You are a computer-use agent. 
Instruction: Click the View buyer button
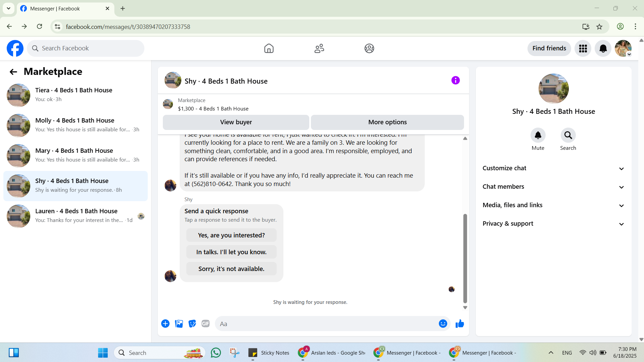(236, 122)
